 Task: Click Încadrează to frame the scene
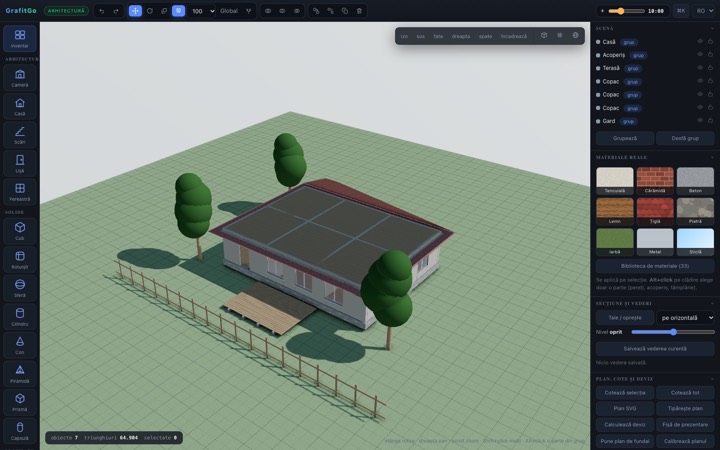click(x=514, y=36)
